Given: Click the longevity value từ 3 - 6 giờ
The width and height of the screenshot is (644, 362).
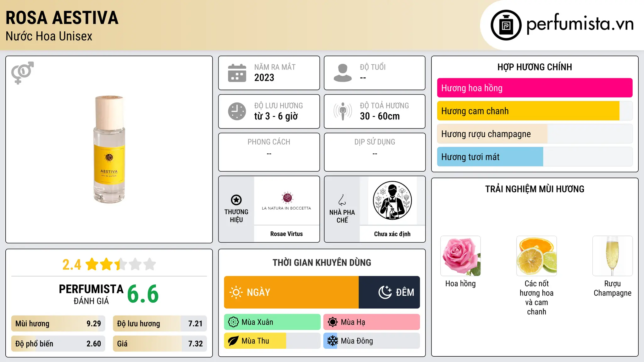Looking at the screenshot, I should [x=276, y=116].
